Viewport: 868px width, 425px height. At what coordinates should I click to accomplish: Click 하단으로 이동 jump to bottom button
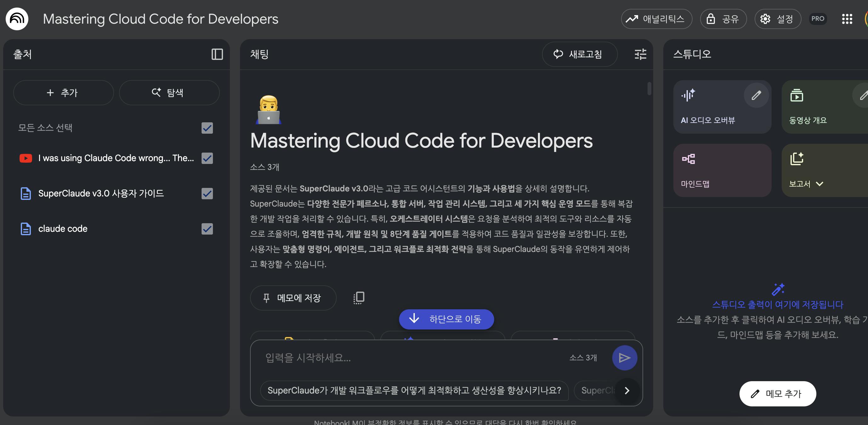(446, 319)
